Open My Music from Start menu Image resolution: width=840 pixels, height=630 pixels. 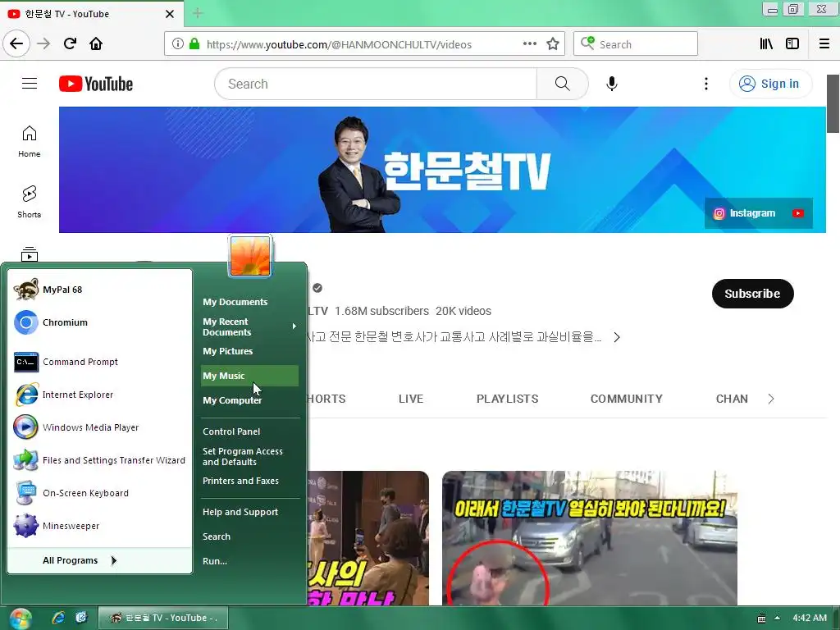coord(249,376)
